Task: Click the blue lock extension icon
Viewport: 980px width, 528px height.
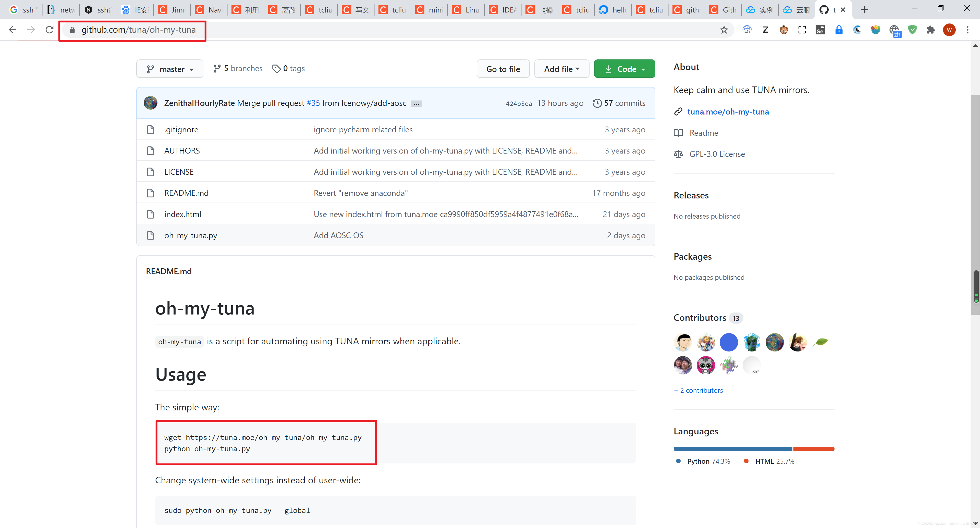Action: (x=839, y=30)
